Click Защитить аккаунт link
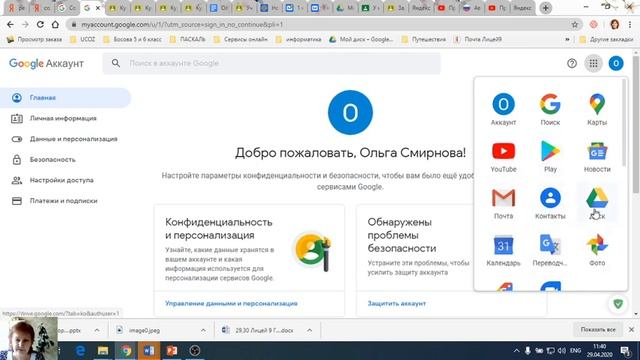This screenshot has height=360, width=640. (396, 303)
